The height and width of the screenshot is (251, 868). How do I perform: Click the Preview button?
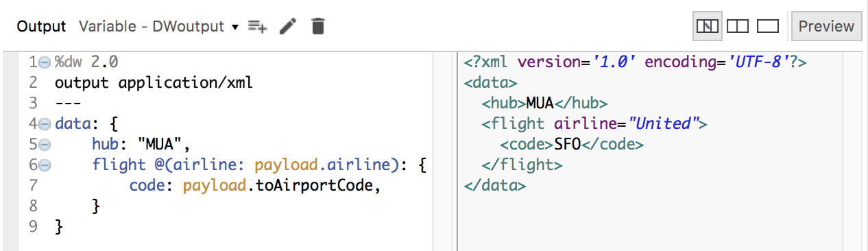[x=826, y=26]
